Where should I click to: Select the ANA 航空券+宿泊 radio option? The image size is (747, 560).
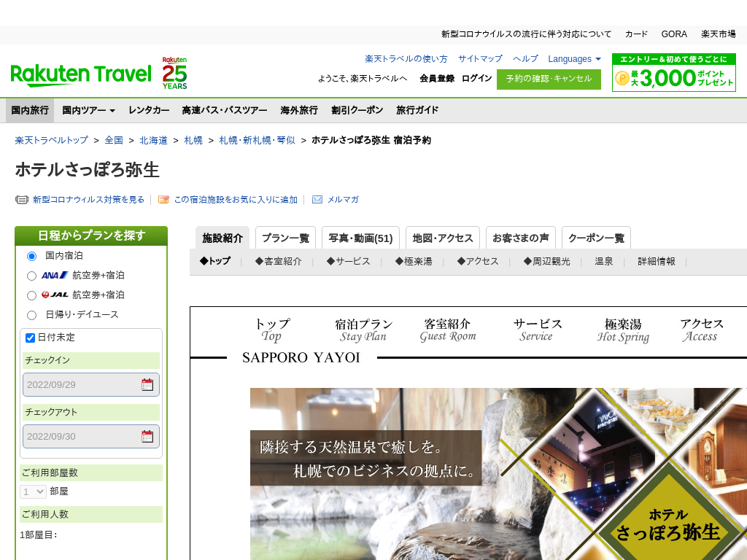coord(32,276)
